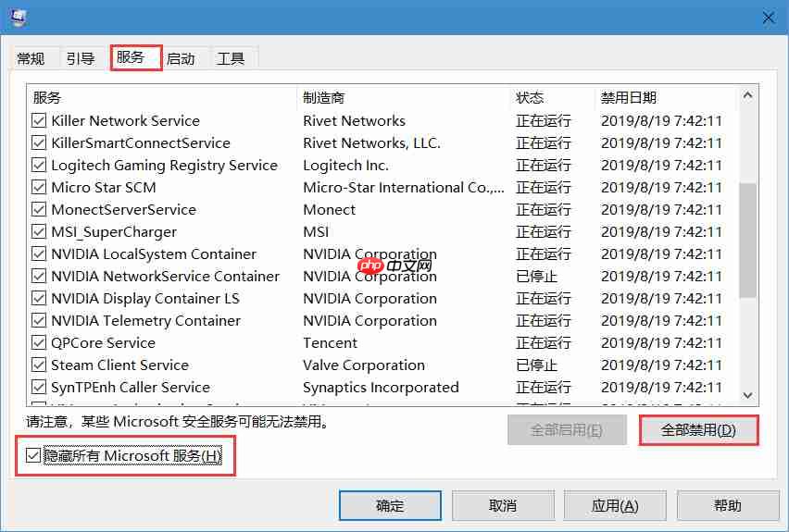Click the disable date in Killer Network Service row
The image size is (789, 532).
(x=662, y=121)
